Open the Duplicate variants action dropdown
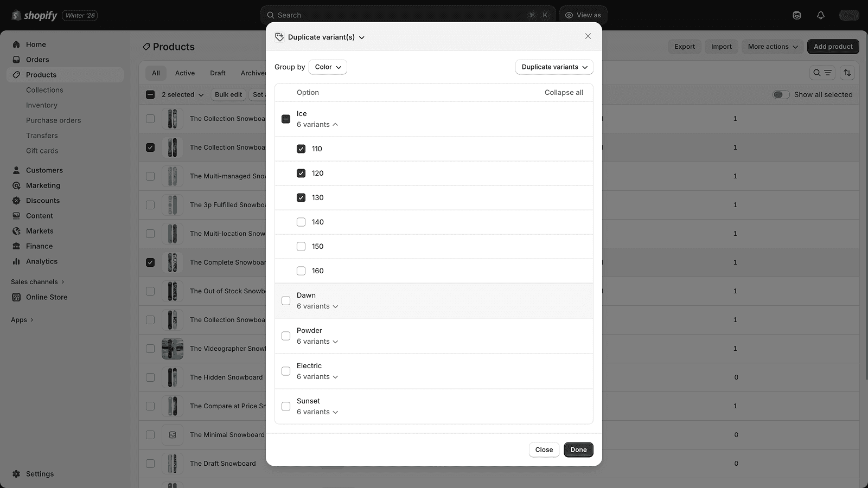Screen dimensions: 868x488 coord(554,67)
